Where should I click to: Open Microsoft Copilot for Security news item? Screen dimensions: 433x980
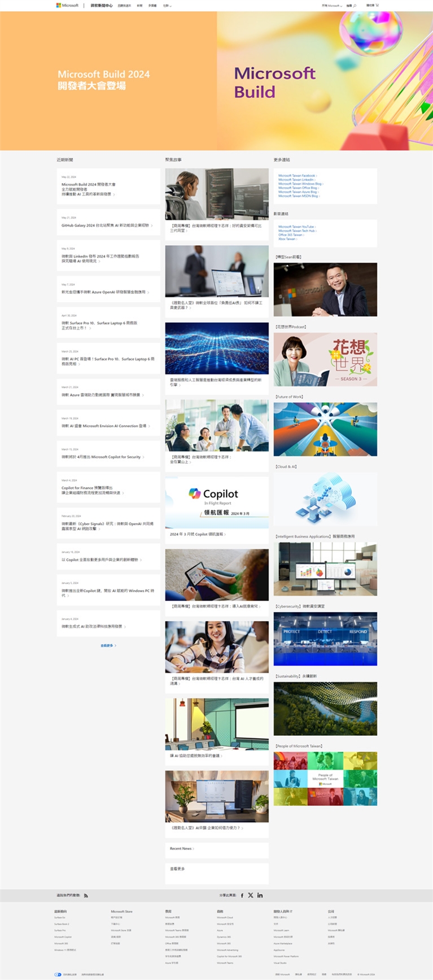108,454
